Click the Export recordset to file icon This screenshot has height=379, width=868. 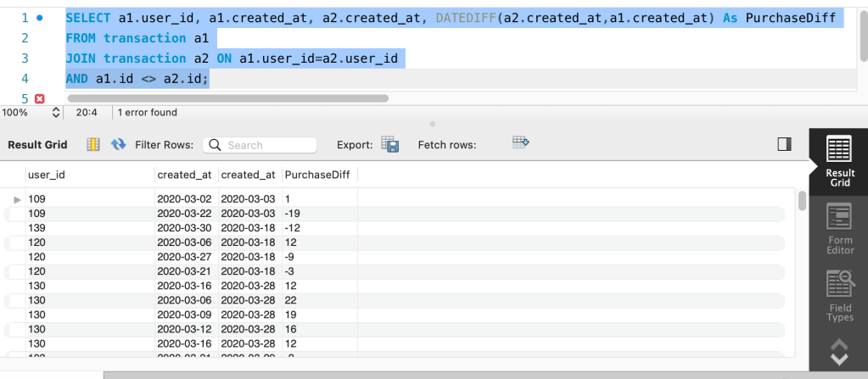click(x=389, y=145)
